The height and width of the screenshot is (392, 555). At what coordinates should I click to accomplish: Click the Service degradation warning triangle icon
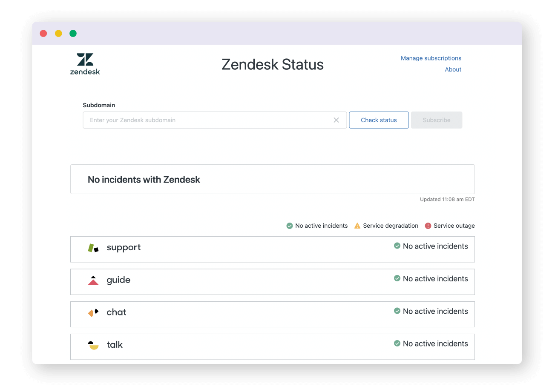coord(357,226)
